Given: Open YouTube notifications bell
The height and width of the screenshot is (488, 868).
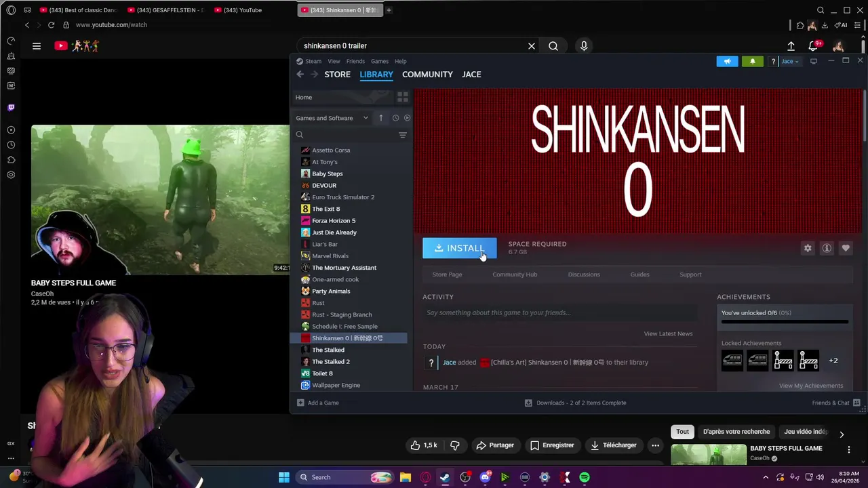Looking at the screenshot, I should (813, 46).
